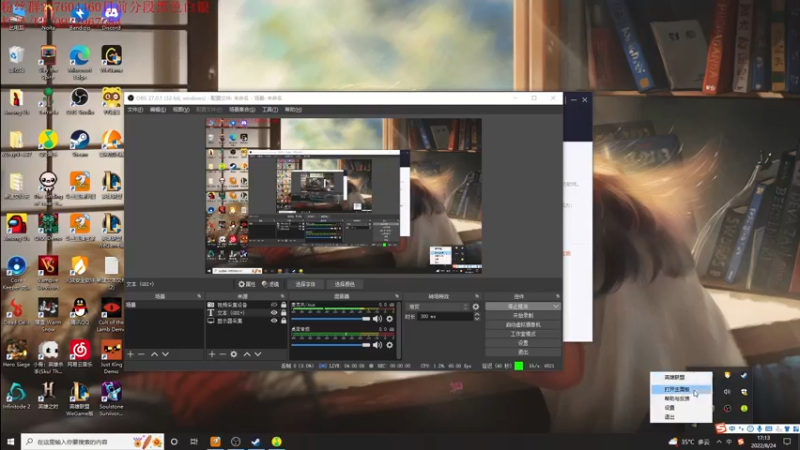Open Discord desktop shortcut
The height and width of the screenshot is (450, 800).
coord(111,18)
